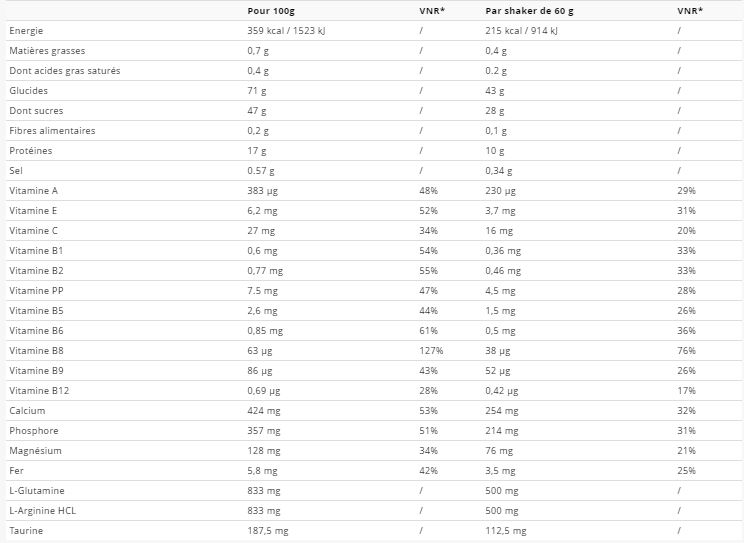Click the 'Pour 100g' column header
The image size is (744, 543).
pos(270,10)
